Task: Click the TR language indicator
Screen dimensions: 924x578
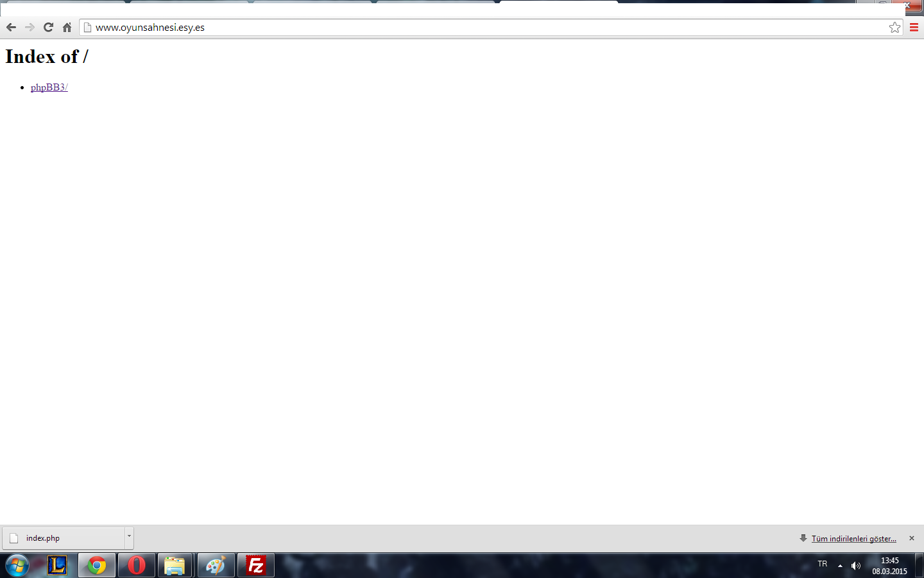Action: click(823, 564)
